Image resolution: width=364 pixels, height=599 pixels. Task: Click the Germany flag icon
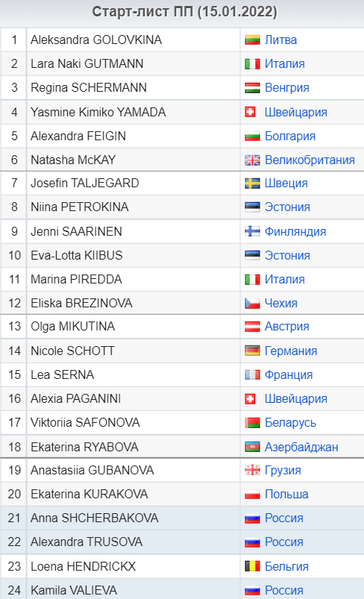pos(252,351)
